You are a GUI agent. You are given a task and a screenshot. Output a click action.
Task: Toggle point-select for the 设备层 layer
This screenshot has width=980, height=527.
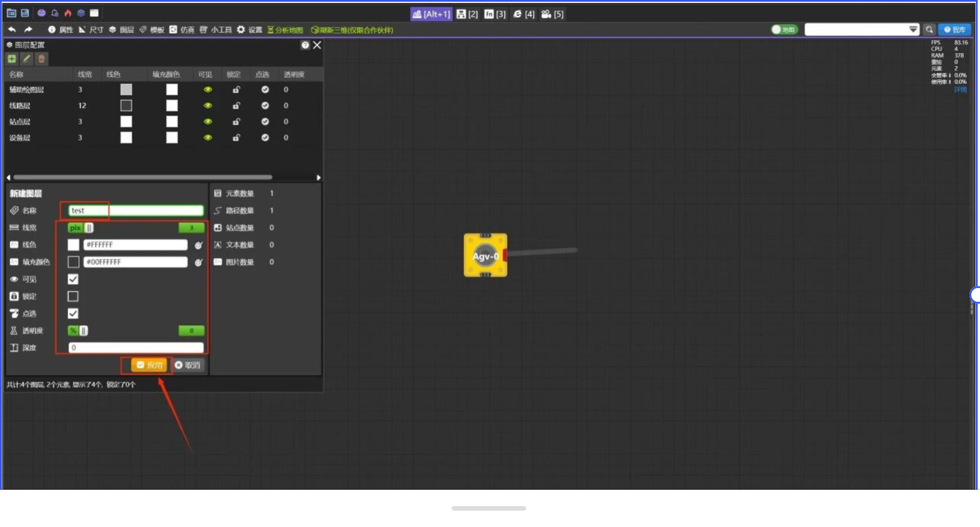coord(265,138)
